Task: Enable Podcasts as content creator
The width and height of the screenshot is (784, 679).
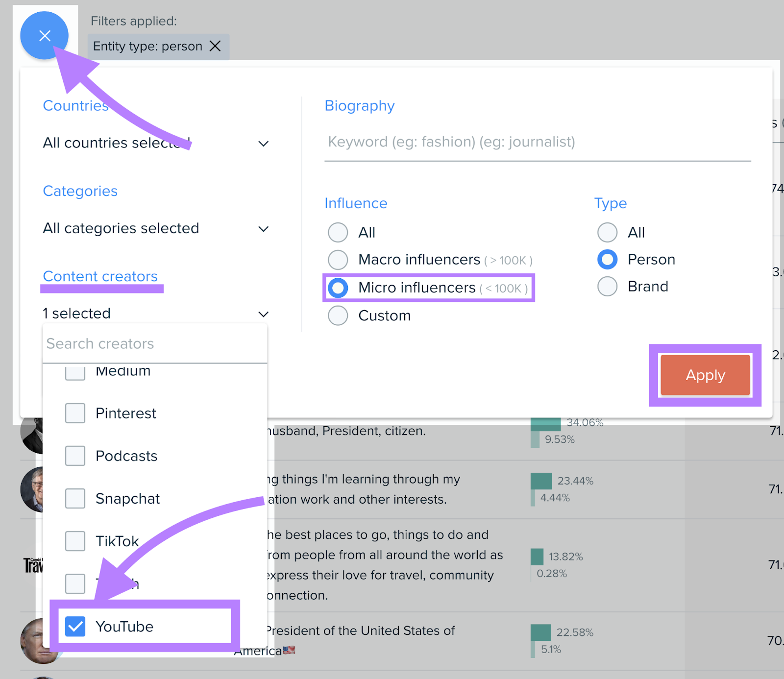Action: tap(74, 456)
